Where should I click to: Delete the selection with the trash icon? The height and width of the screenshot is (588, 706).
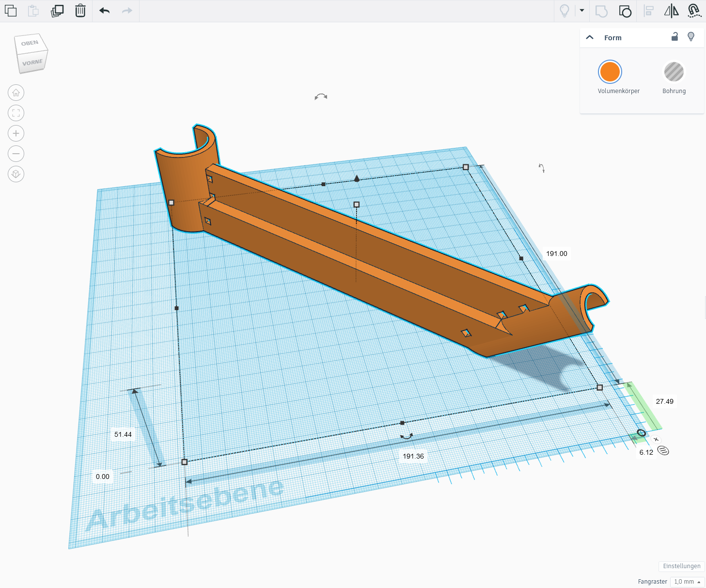pyautogui.click(x=80, y=11)
